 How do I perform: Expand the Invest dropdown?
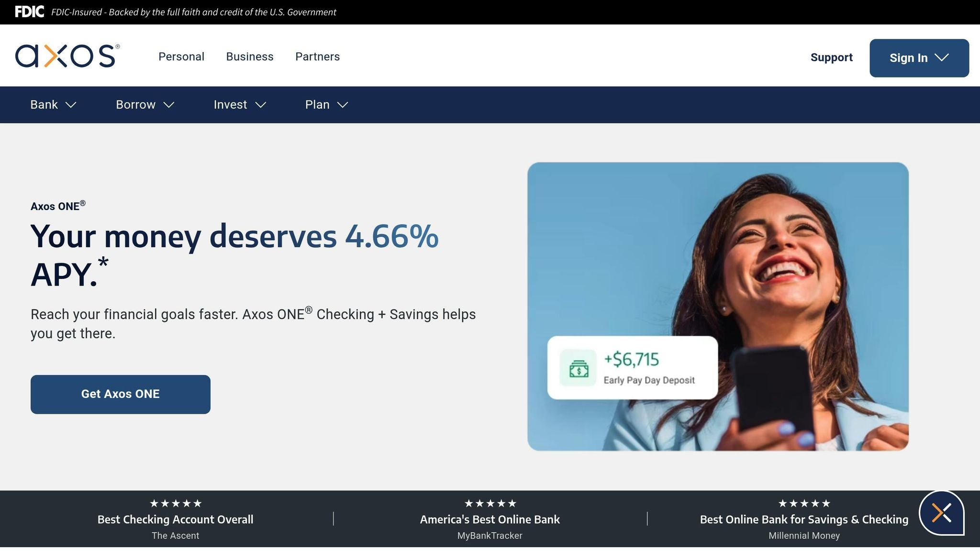[240, 105]
